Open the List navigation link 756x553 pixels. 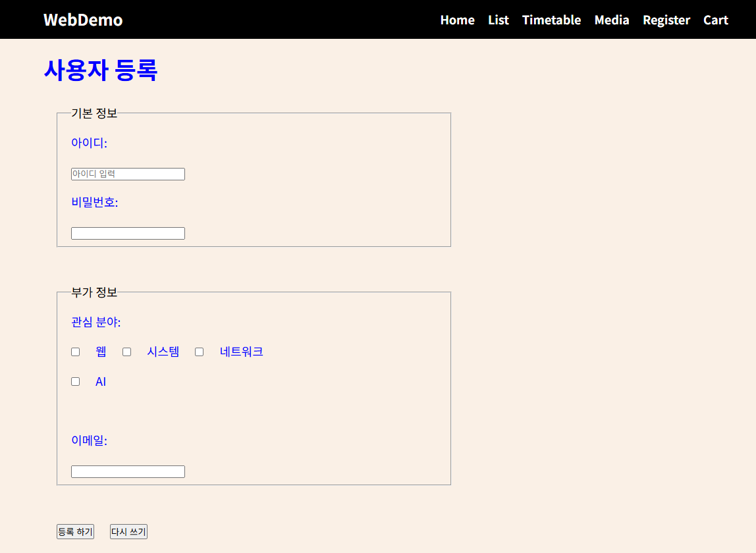click(x=498, y=20)
